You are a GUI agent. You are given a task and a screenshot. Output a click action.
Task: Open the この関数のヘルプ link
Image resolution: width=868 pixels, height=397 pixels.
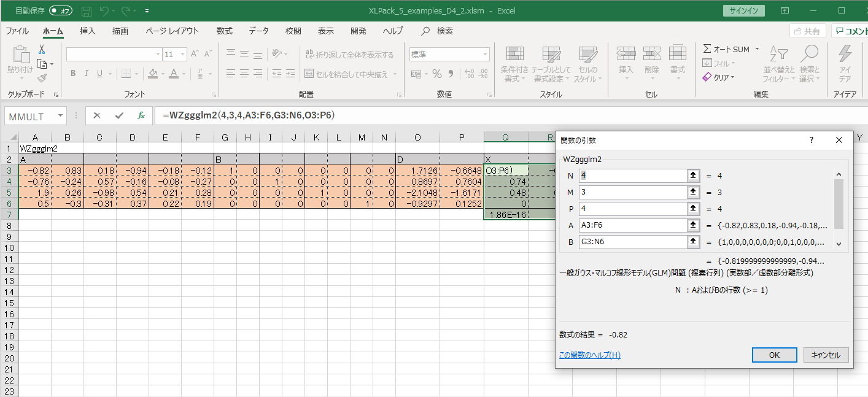(589, 355)
